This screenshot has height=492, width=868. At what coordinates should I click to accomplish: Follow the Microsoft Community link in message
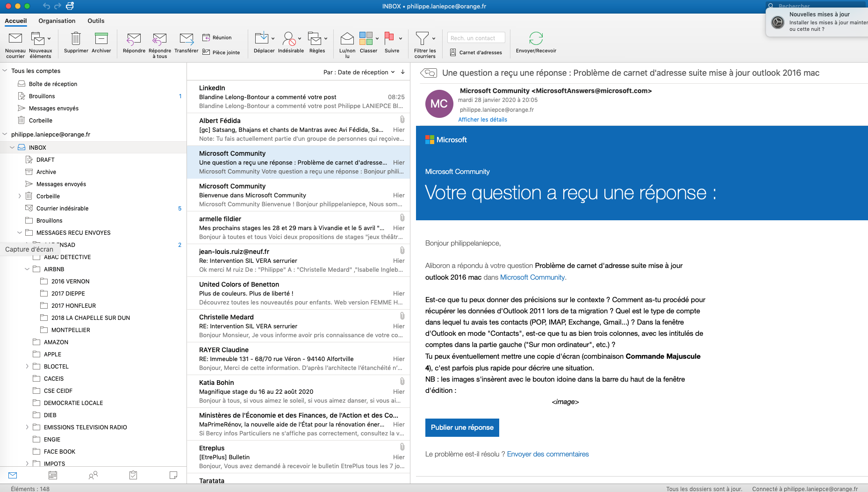(532, 277)
